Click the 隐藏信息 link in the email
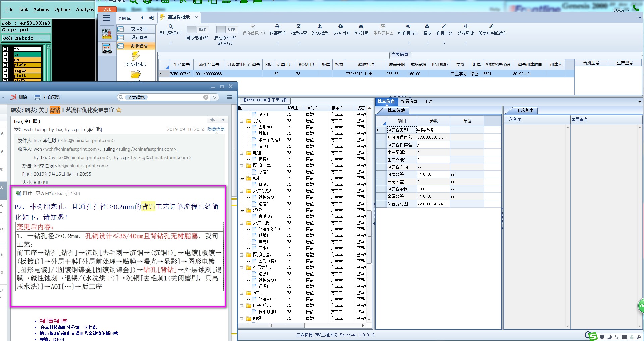The image size is (644, 341). (216, 129)
